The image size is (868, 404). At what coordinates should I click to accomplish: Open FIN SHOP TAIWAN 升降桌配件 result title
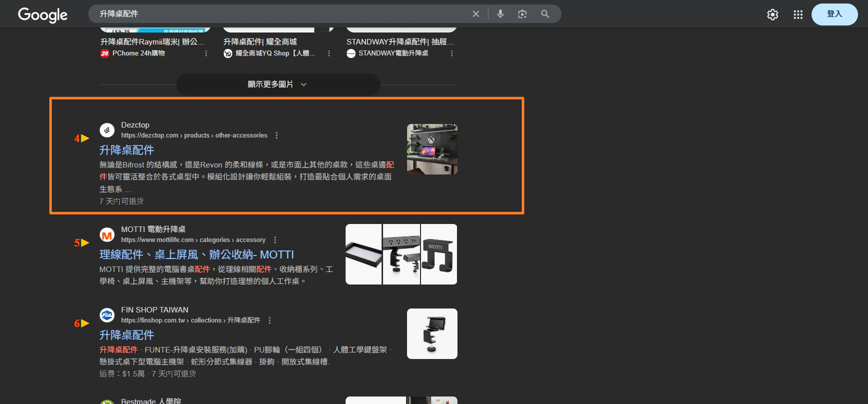127,335
